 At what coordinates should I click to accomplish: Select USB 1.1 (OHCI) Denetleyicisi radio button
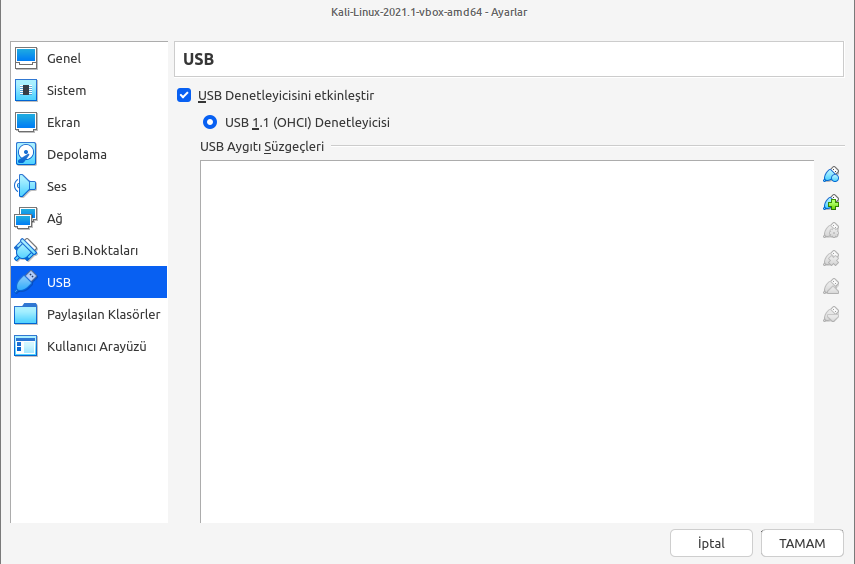tap(210, 123)
